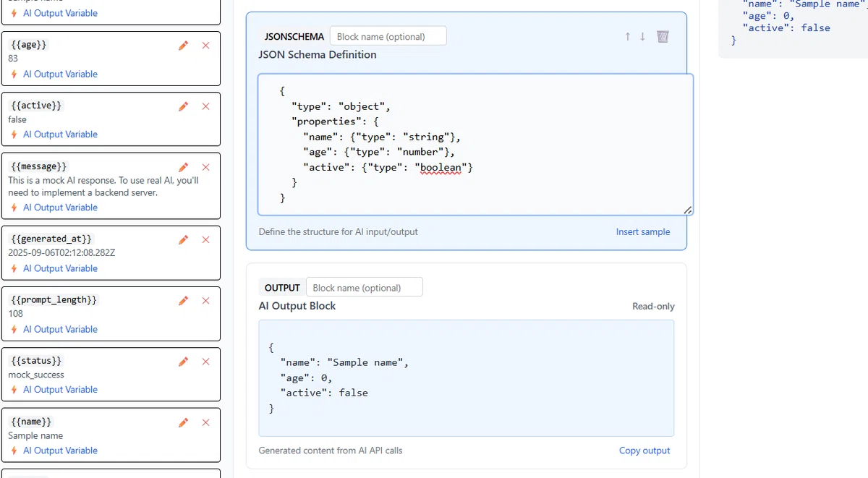Click the JSON Schema Definition heading
This screenshot has height=478, width=868.
point(318,54)
